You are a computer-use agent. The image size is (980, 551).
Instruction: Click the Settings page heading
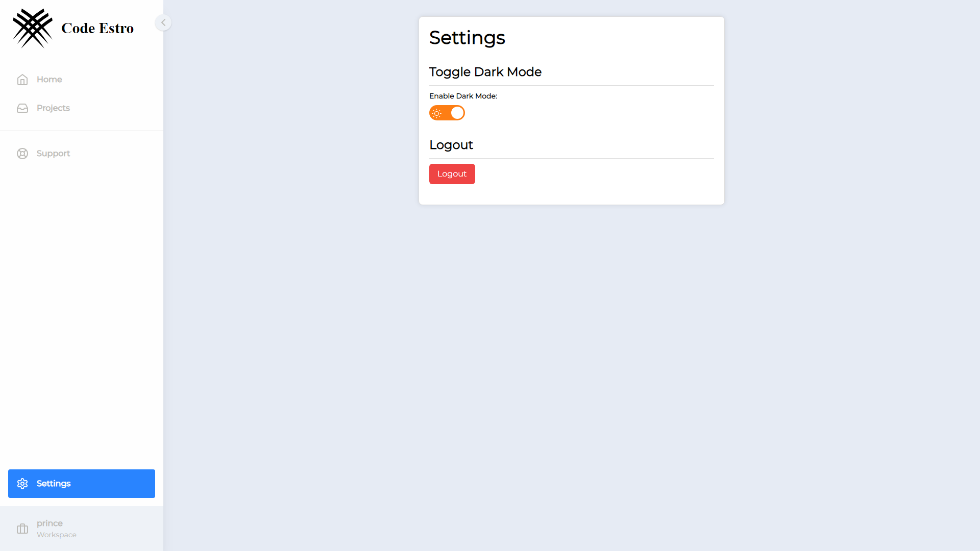click(x=467, y=37)
